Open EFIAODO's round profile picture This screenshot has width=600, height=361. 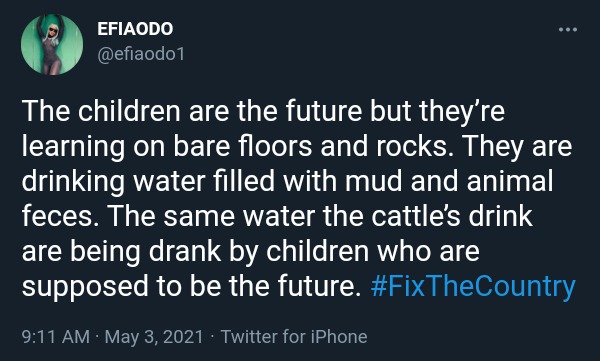(52, 44)
